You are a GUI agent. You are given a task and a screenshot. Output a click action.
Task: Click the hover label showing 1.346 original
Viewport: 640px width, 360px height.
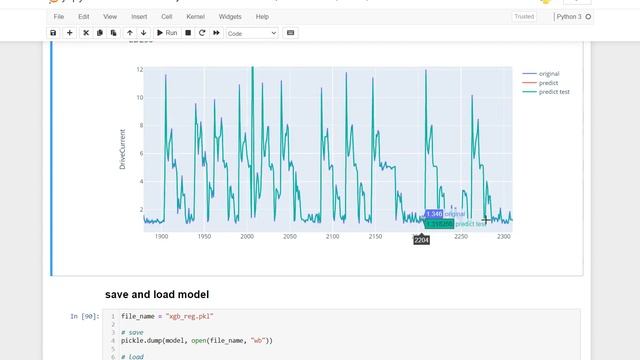point(445,214)
